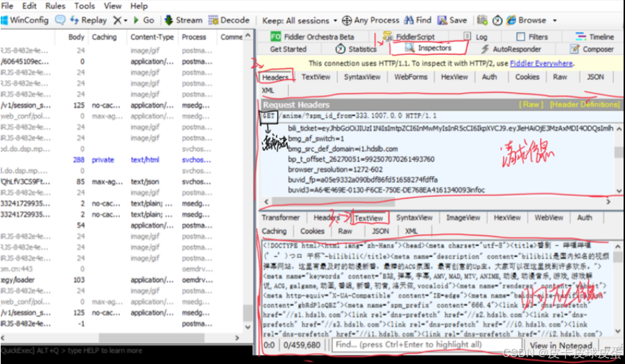Click the [Raw] link in Request Headers
625x364 pixels.
531,104
